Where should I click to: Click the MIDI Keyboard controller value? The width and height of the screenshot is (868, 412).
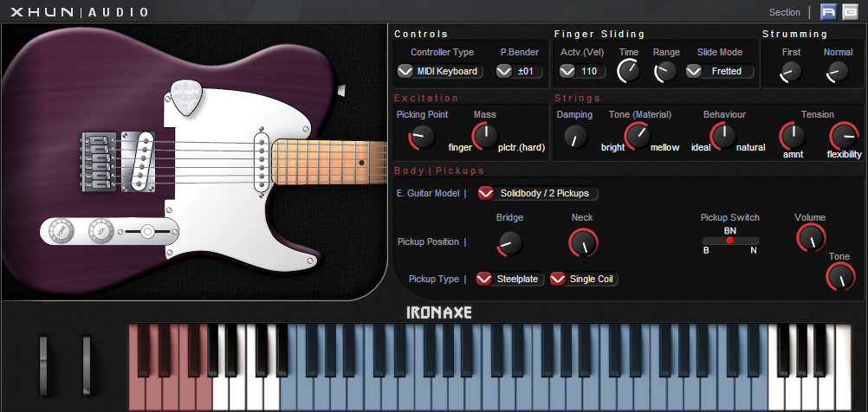pyautogui.click(x=447, y=71)
